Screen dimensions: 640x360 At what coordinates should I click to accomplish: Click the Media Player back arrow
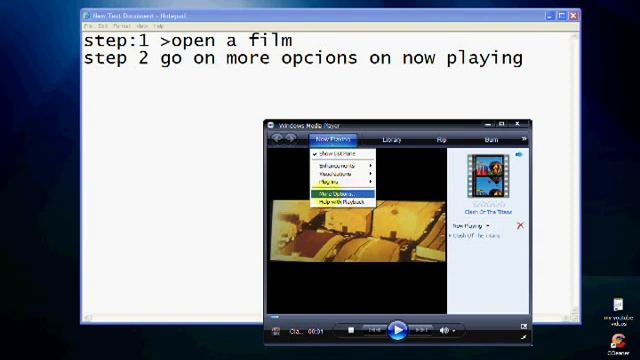point(277,139)
